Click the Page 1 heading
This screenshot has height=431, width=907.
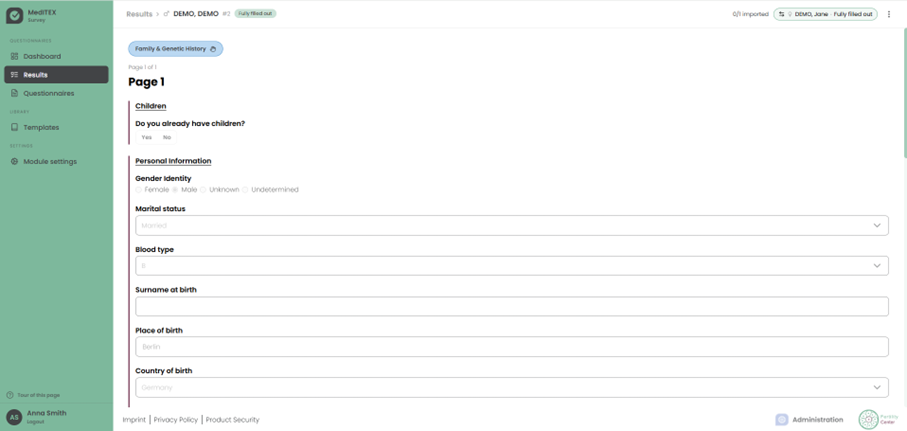tap(146, 82)
